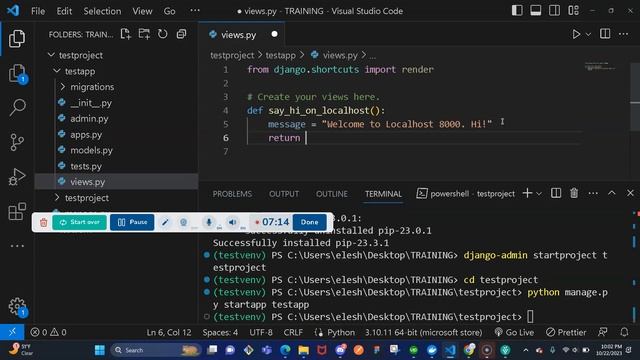The image size is (640, 360).
Task: Change indentation via Spaces: 4
Action: pyautogui.click(x=220, y=332)
